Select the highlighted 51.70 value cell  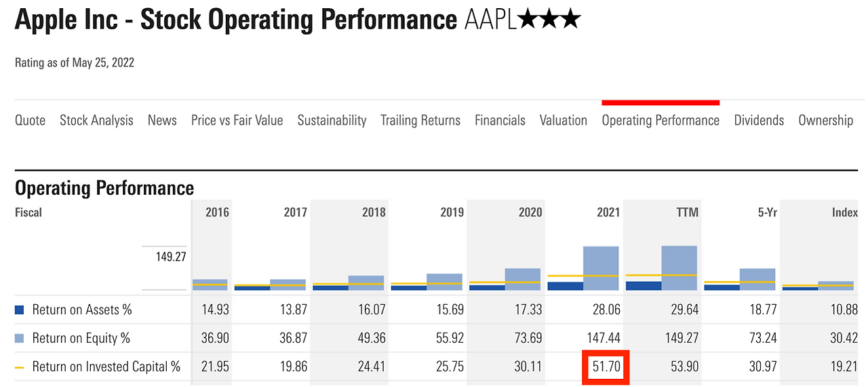point(606,367)
